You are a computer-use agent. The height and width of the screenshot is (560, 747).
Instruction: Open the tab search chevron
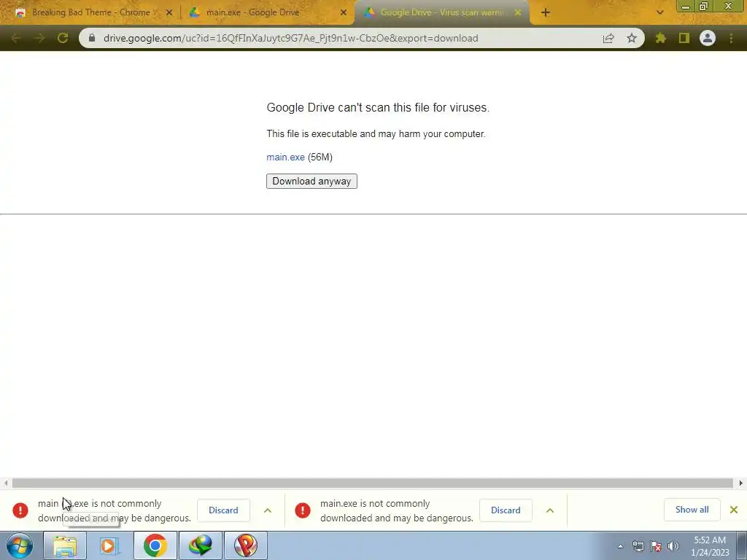659,12
